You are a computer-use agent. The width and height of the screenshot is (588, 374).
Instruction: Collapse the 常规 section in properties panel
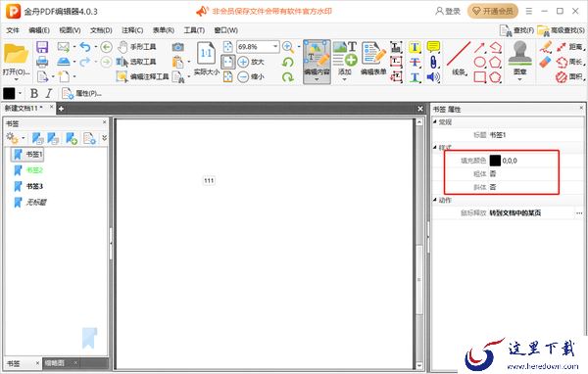click(x=435, y=121)
